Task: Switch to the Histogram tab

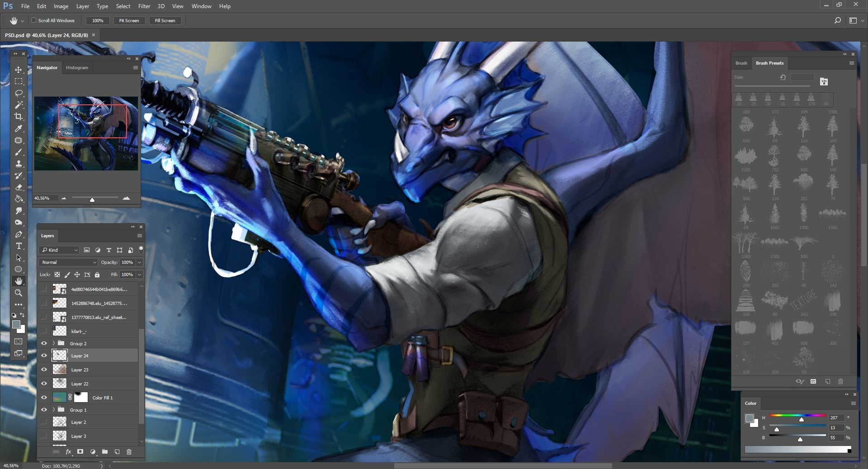Action: (x=77, y=67)
